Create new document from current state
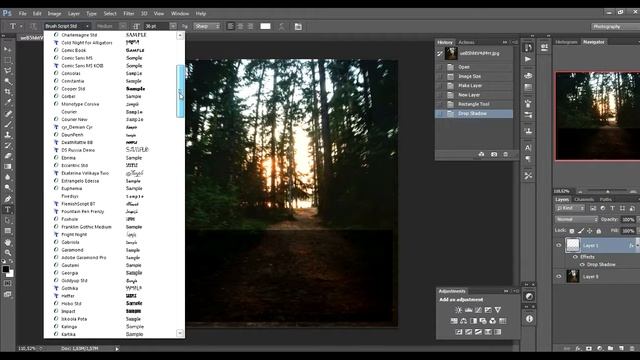 tap(482, 154)
